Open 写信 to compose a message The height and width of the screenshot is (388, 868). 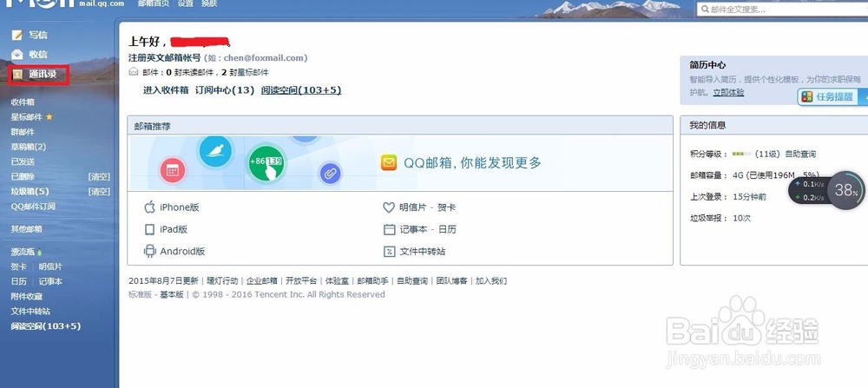(38, 36)
